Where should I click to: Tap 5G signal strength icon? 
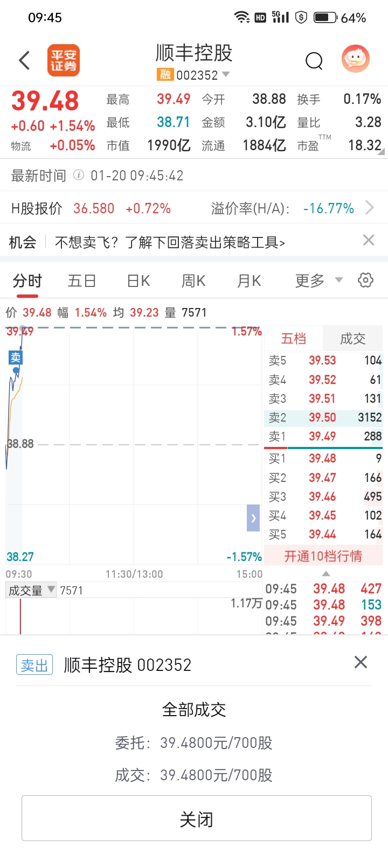point(280,17)
